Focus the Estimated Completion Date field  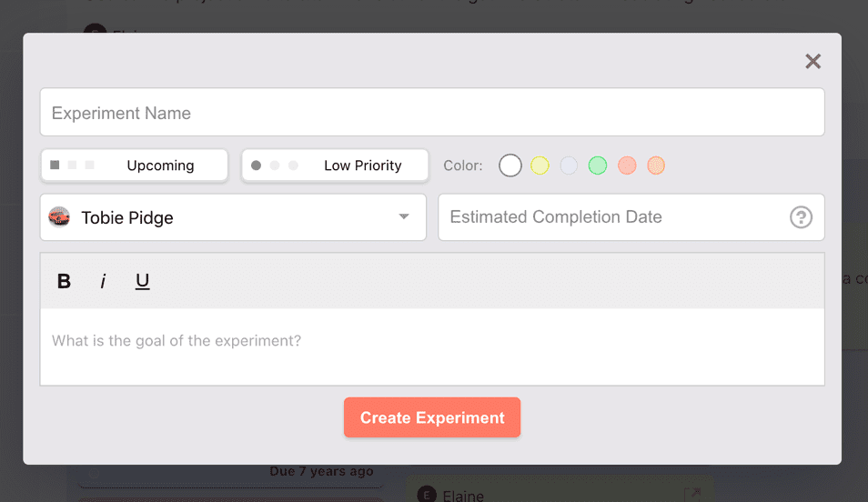(610, 217)
